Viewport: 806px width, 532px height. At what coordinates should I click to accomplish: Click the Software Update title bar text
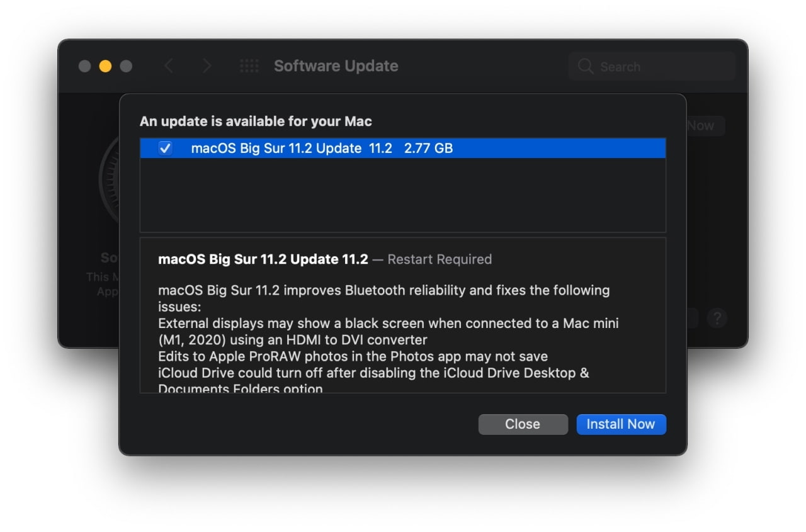pyautogui.click(x=336, y=65)
